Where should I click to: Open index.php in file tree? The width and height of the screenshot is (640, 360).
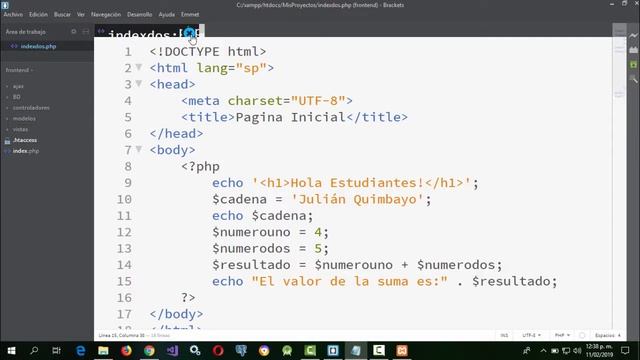click(26, 151)
